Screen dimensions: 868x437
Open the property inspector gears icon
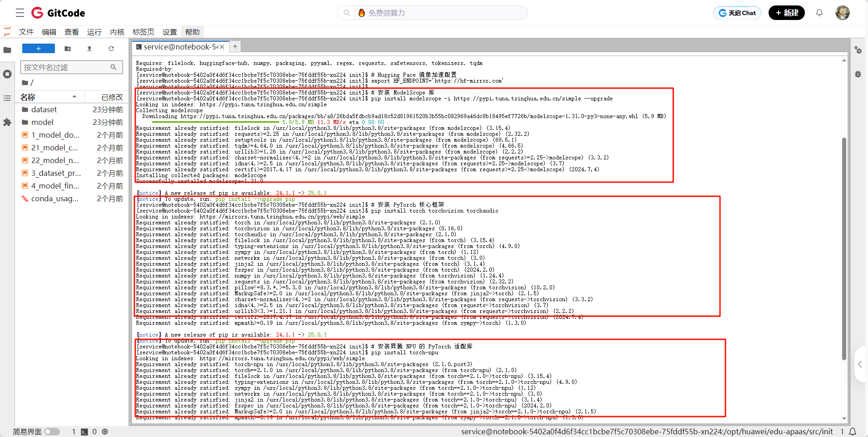(x=858, y=50)
